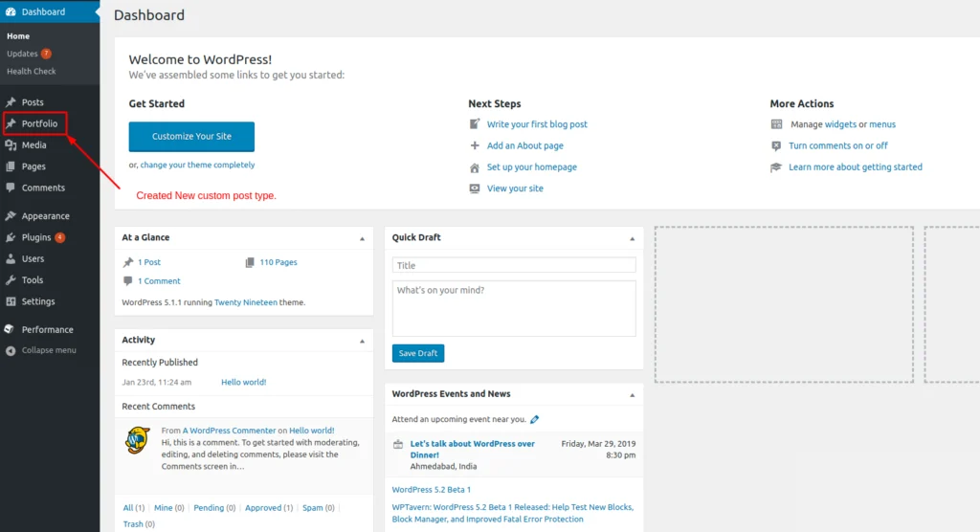
Task: Click the home icon beside Set up your homepage
Action: click(475, 167)
